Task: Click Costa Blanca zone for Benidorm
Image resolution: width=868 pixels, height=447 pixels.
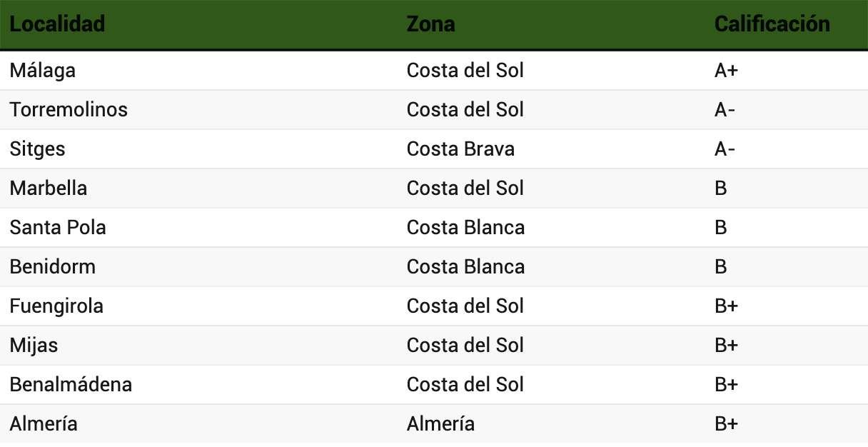Action: (465, 267)
